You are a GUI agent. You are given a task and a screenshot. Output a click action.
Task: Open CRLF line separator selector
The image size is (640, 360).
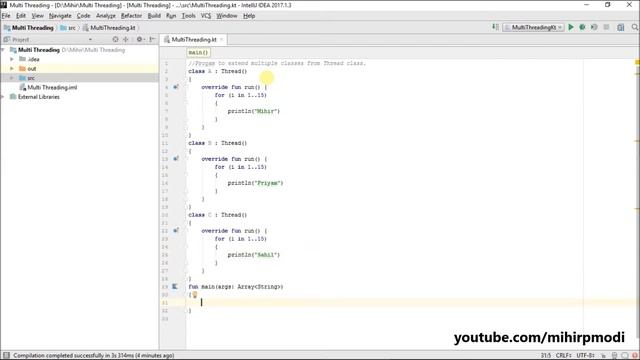coord(564,356)
